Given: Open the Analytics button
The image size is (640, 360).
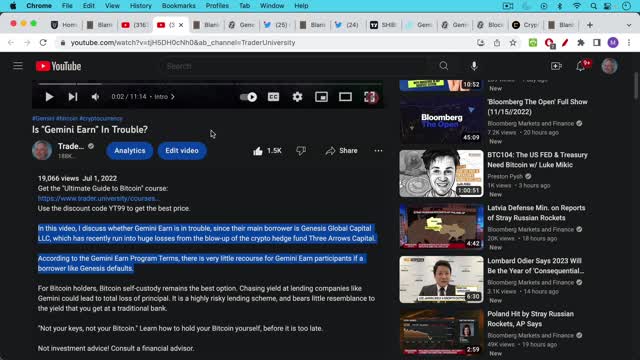Looking at the screenshot, I should click(x=130, y=151).
